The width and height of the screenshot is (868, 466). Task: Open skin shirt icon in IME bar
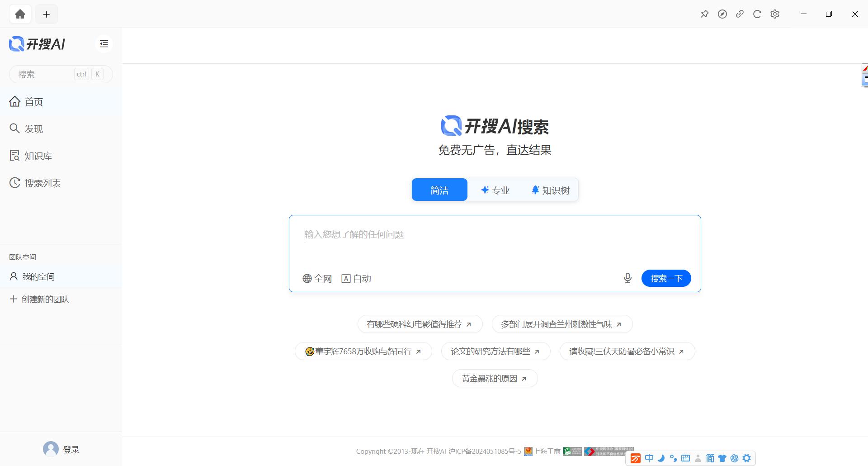click(722, 458)
